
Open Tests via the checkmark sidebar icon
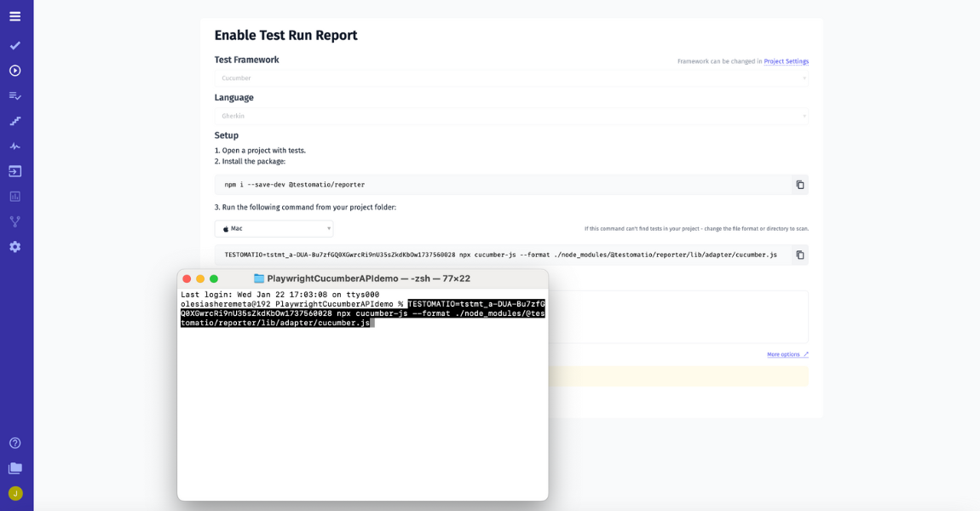(x=15, y=45)
